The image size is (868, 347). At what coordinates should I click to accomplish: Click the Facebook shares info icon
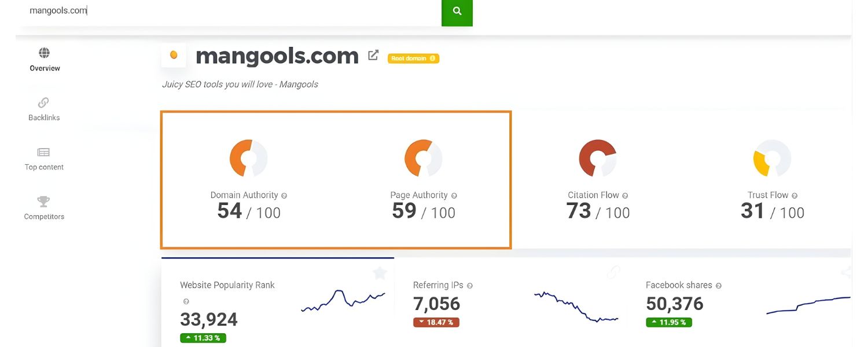point(718,285)
